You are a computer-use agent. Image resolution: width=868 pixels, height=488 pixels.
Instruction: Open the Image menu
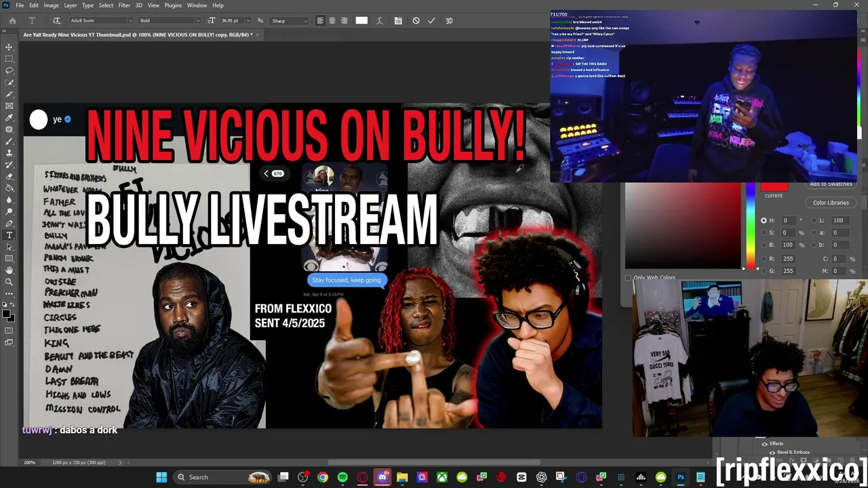[x=52, y=5]
